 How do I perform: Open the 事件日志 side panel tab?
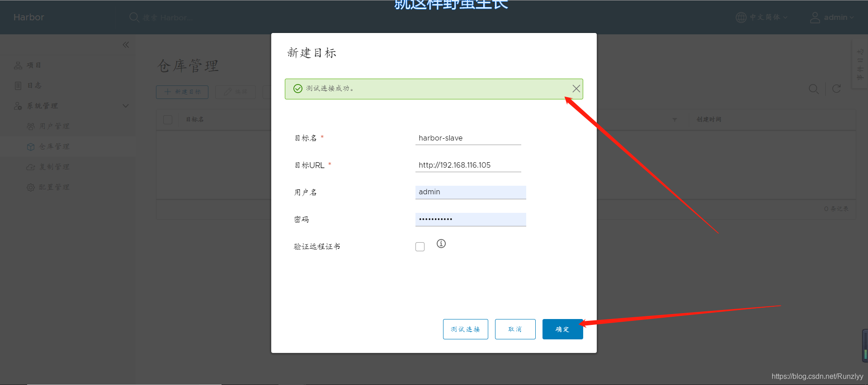(x=860, y=65)
